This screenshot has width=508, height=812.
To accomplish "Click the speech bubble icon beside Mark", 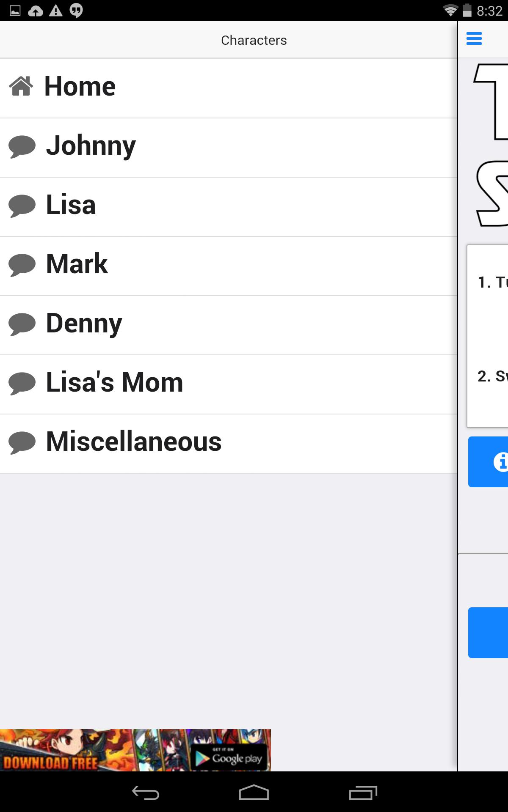I will pyautogui.click(x=22, y=265).
